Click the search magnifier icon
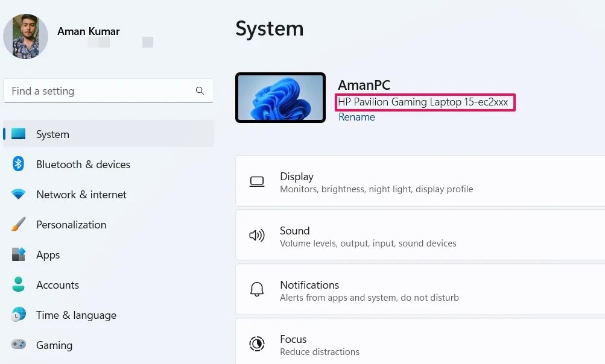605x364 pixels. point(200,90)
